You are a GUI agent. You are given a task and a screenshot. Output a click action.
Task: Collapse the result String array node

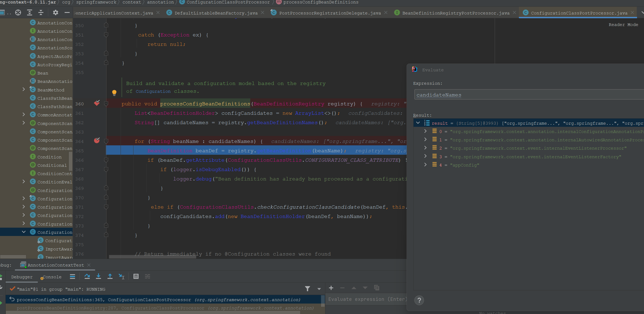pyautogui.click(x=418, y=123)
